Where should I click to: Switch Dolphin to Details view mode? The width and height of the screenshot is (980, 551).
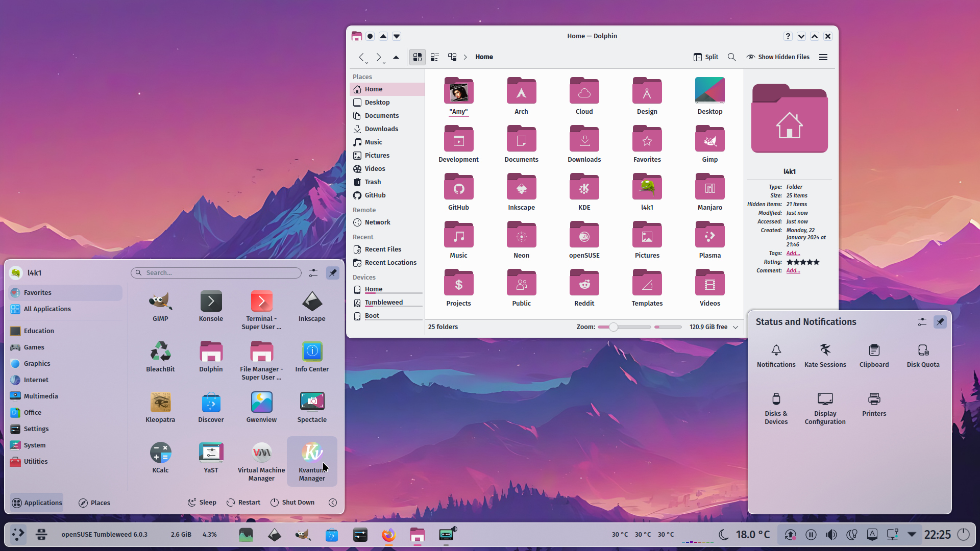[x=452, y=57]
